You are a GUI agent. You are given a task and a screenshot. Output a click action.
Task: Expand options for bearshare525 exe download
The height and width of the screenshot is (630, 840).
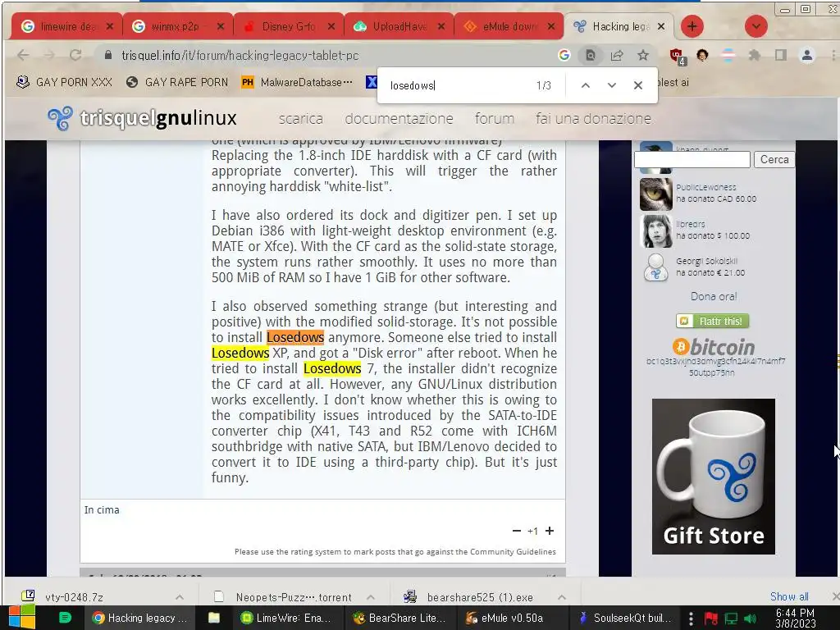coord(561,597)
